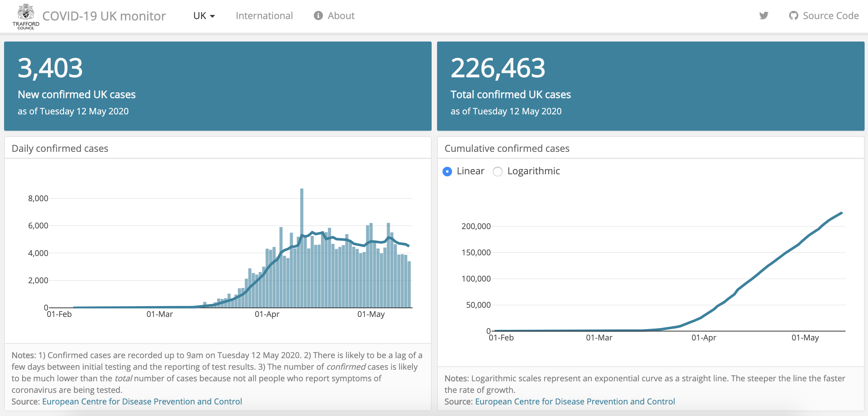Open the UK navigation dropdown
868x416 pixels.
point(203,16)
